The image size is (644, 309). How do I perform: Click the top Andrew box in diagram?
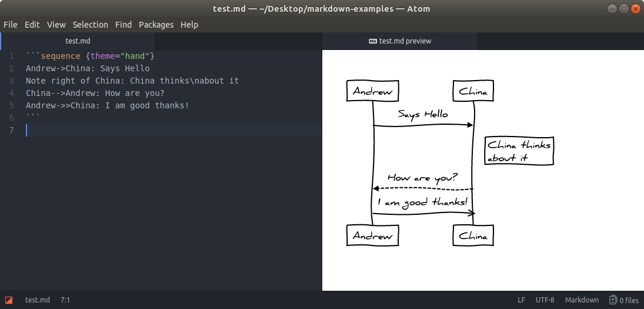pyautogui.click(x=372, y=91)
